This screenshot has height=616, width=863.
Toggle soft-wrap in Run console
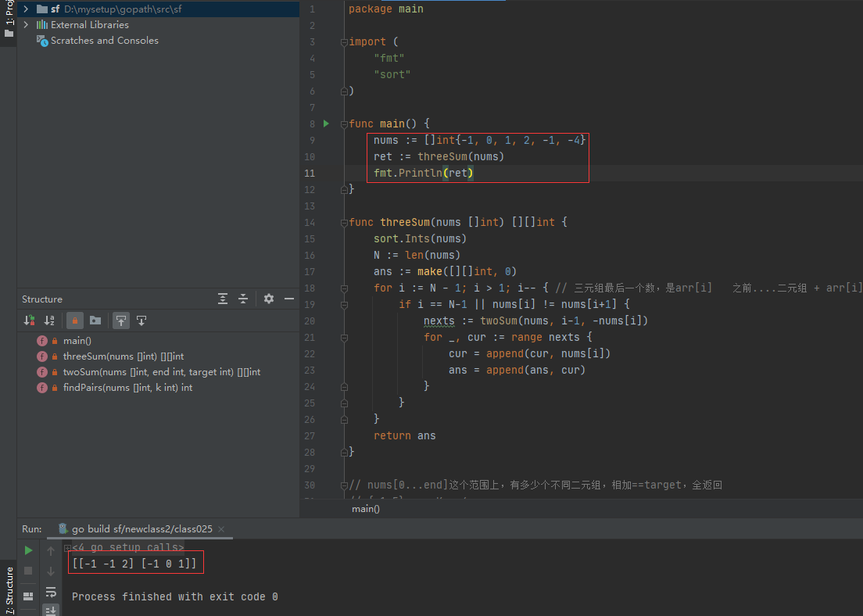coord(51,592)
